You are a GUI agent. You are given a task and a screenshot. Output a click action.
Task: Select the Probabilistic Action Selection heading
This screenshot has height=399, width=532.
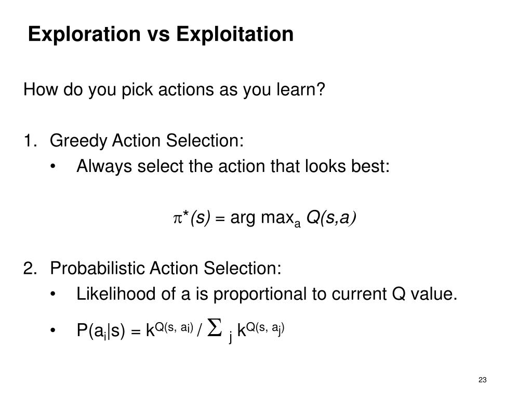click(166, 268)
